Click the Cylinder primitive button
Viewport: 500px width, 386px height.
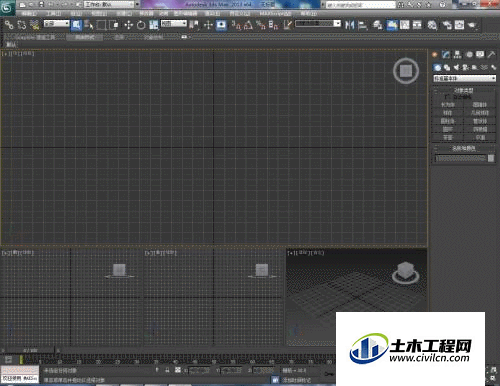point(448,121)
